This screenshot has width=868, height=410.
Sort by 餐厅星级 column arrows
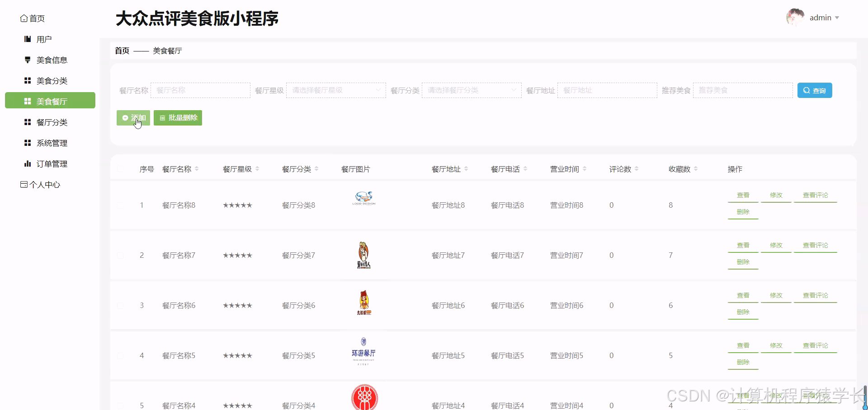click(x=257, y=169)
